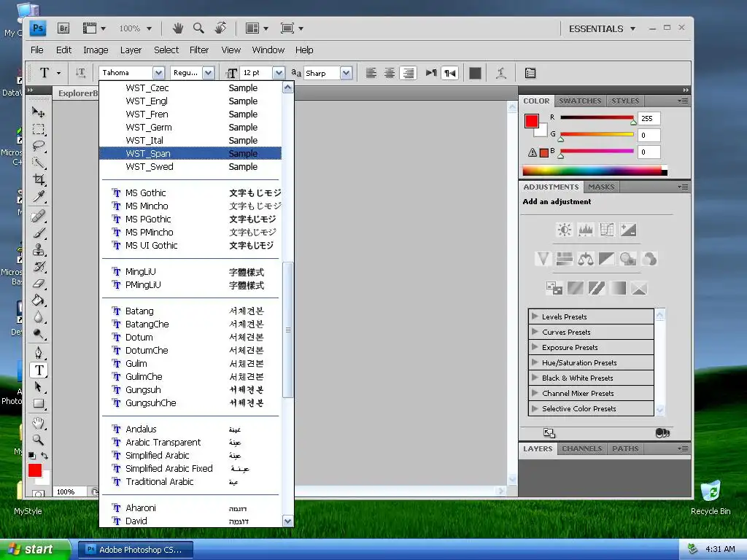Click the R value field showing 255
Viewport: 747px width, 560px height.
[x=649, y=119]
